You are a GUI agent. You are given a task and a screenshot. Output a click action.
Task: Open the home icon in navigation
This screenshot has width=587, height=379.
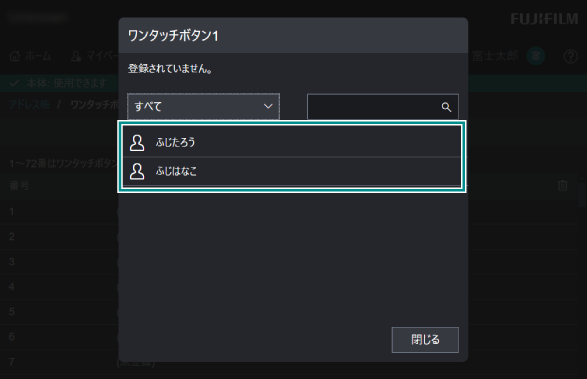point(15,56)
